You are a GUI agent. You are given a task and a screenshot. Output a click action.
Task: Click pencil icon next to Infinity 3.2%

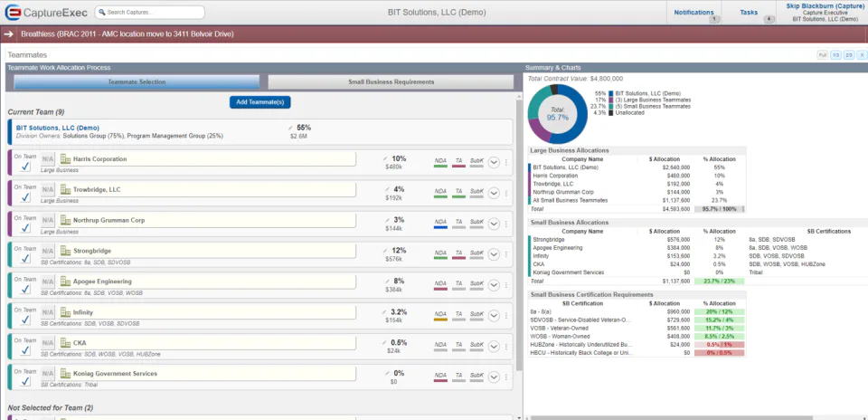(x=385, y=312)
